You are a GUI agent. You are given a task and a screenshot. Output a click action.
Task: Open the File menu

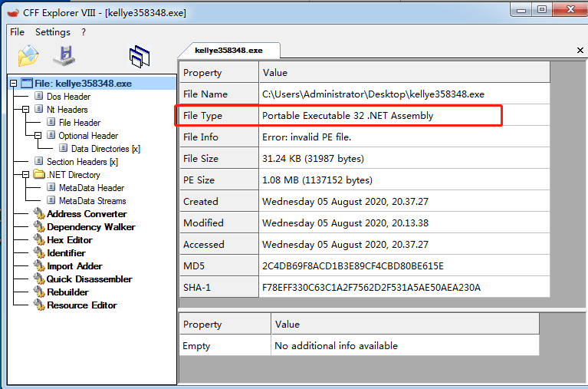(x=18, y=32)
